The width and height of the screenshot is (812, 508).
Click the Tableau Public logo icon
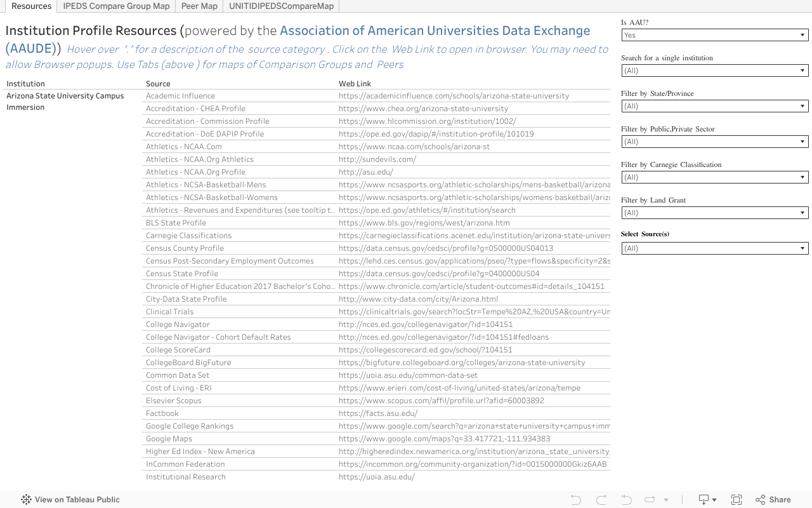pyautogui.click(x=26, y=500)
